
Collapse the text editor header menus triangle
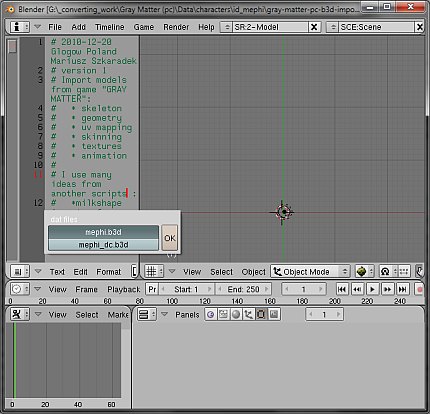point(38,271)
